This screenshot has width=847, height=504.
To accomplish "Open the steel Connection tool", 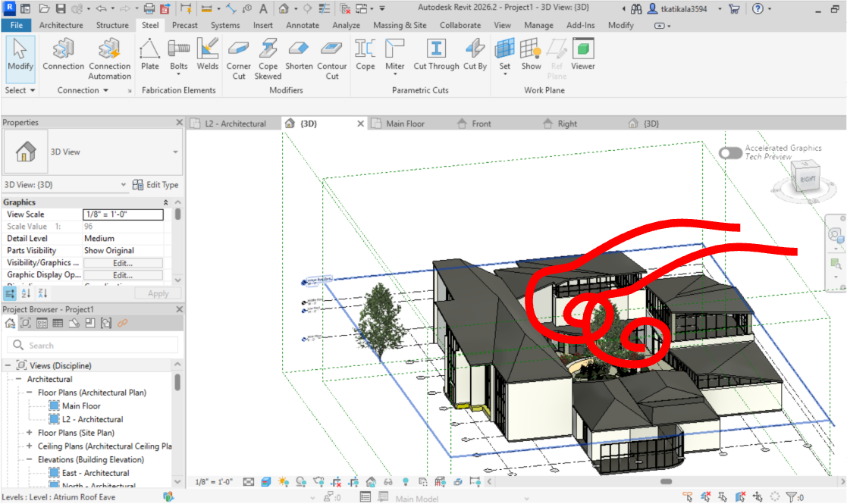I will [63, 55].
